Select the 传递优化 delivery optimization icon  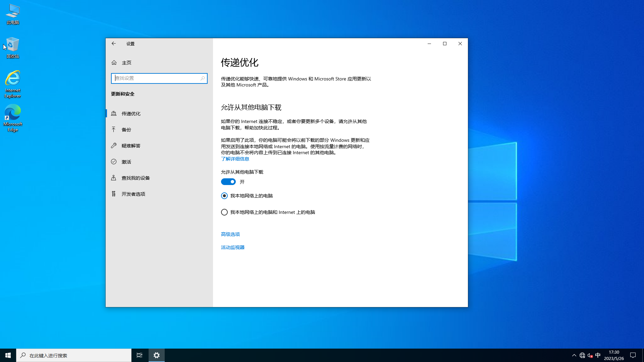point(114,113)
